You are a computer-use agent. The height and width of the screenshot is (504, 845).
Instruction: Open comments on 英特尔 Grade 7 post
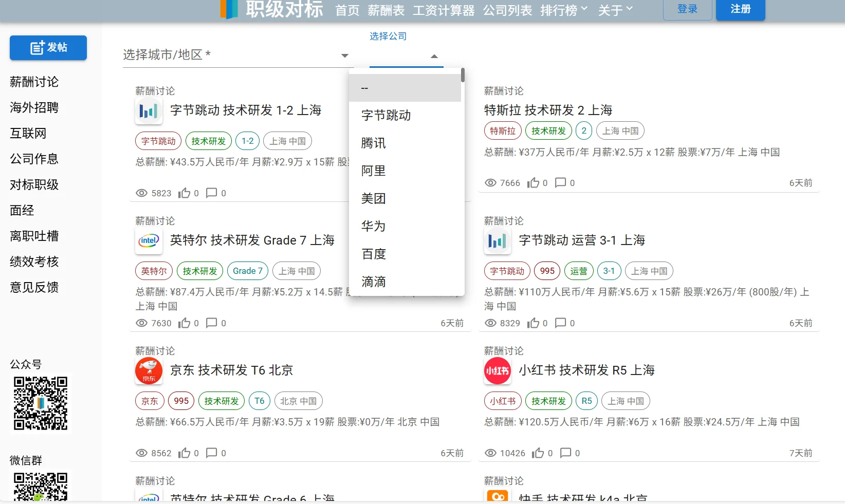(x=211, y=323)
